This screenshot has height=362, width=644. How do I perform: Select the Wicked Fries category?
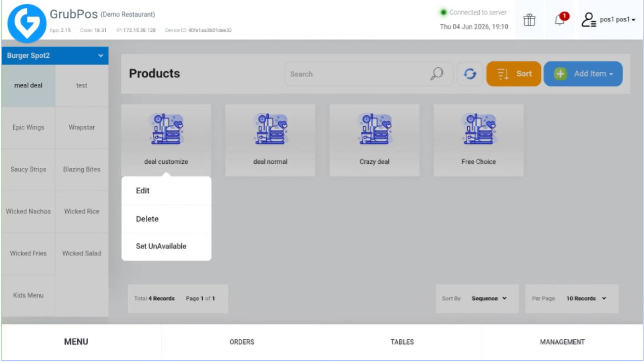[28, 254]
